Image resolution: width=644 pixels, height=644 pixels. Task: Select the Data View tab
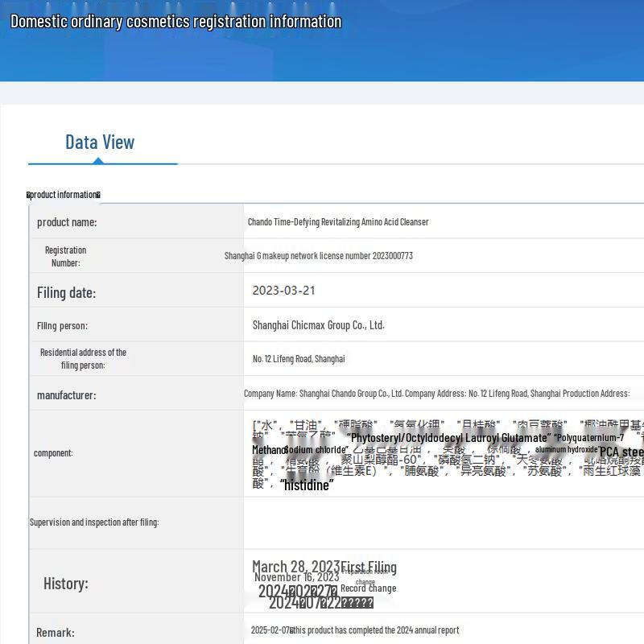100,142
